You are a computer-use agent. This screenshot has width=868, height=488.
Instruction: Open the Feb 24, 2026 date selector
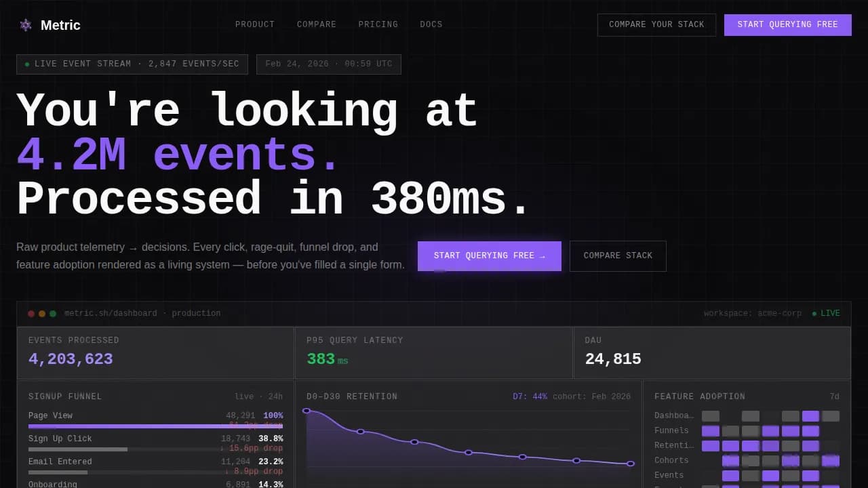(x=328, y=64)
